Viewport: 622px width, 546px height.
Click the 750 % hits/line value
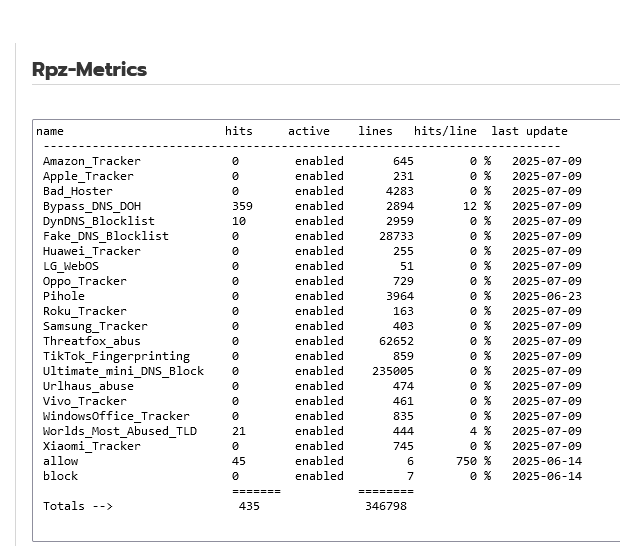point(473,461)
